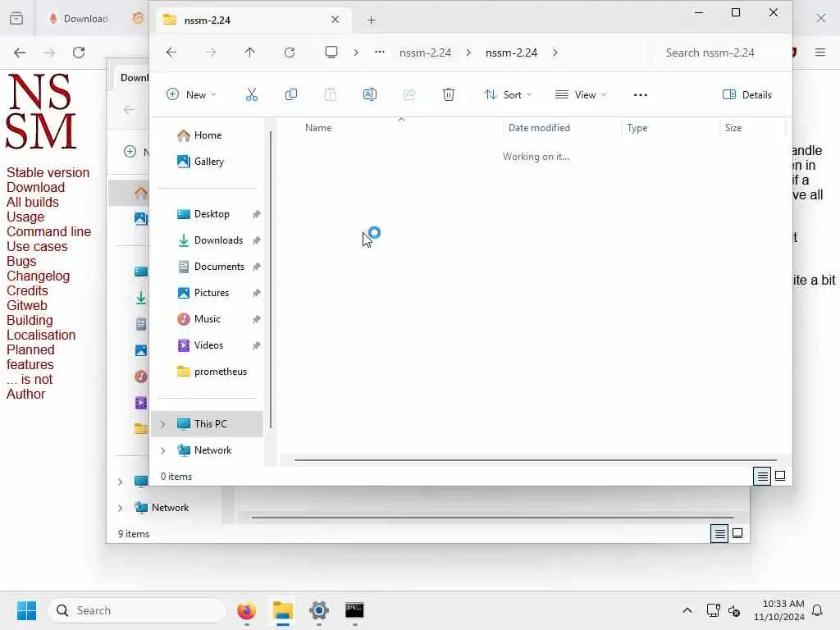Add a new Explorer tab

tap(372, 20)
